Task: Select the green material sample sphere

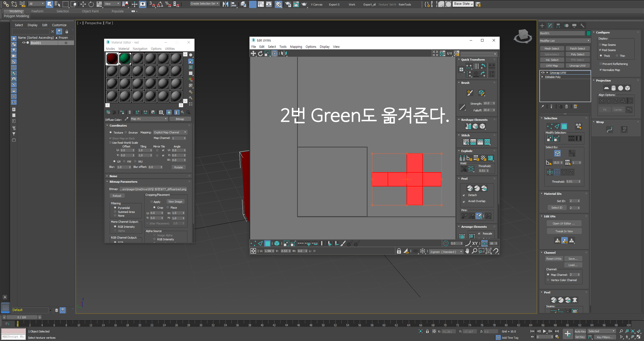Action: point(125,59)
